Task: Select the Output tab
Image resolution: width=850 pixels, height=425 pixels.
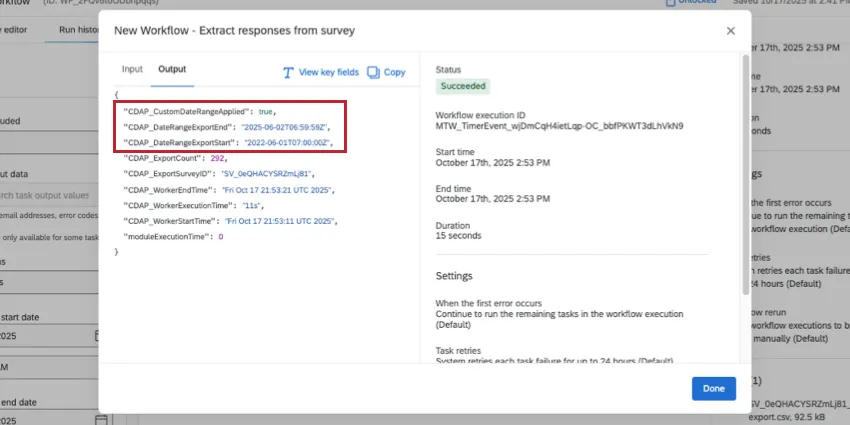Action: point(172,70)
